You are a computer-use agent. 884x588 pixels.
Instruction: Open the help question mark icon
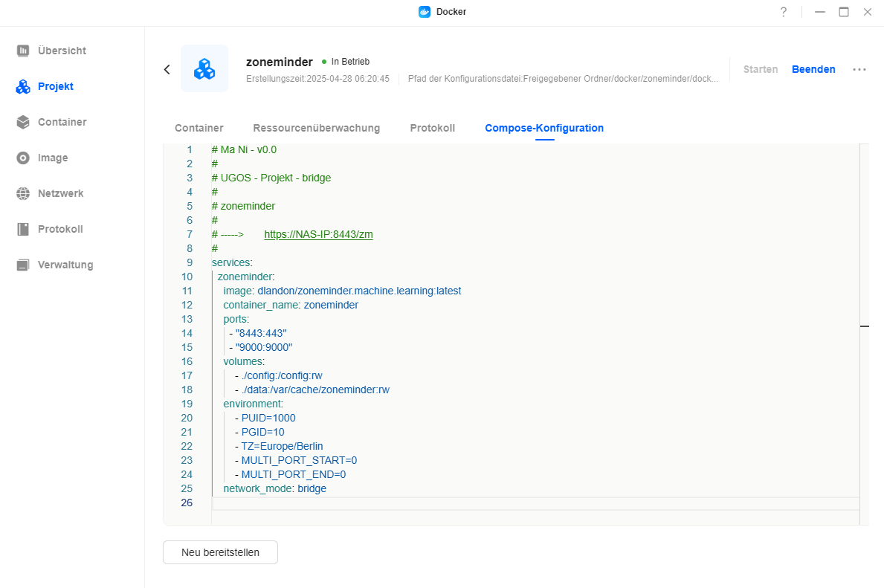[x=783, y=12]
